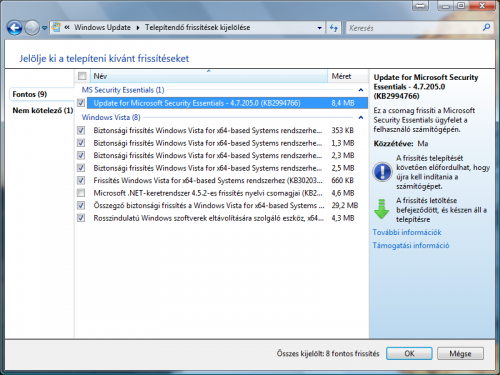Uncheck the Microsoft Security Essentials update
The width and height of the screenshot is (500, 375).
(x=81, y=103)
